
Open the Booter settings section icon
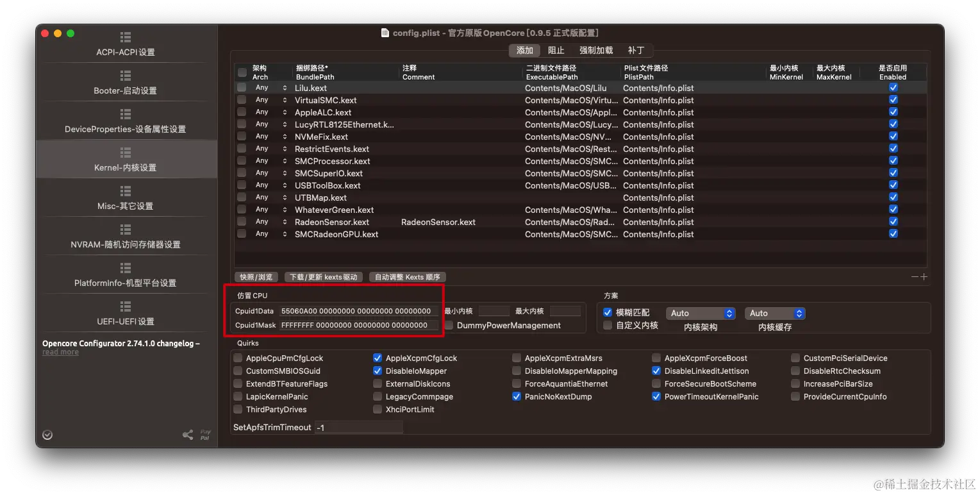126,76
